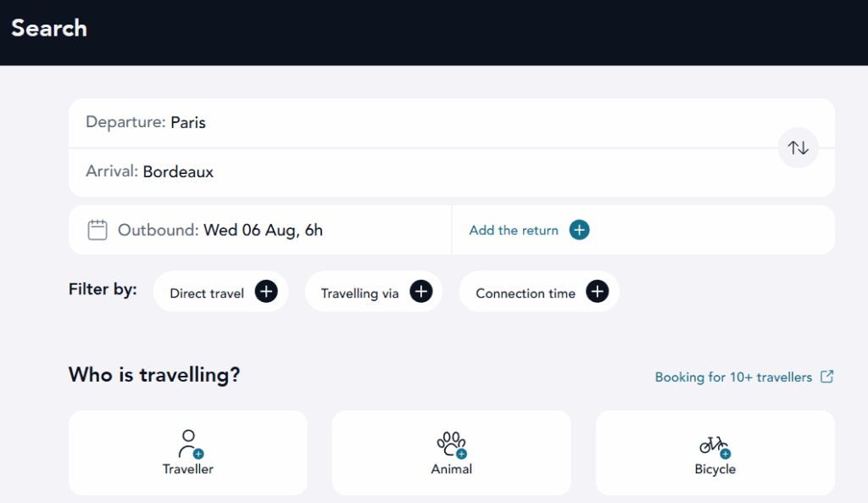This screenshot has width=868, height=503.
Task: Click the plus icon on Direct travel
Action: (x=266, y=292)
